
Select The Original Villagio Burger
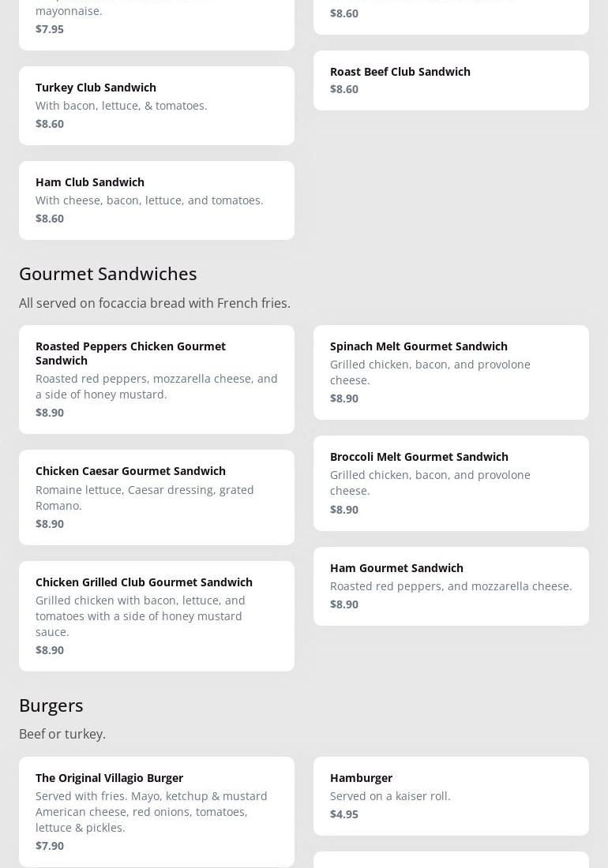156,811
